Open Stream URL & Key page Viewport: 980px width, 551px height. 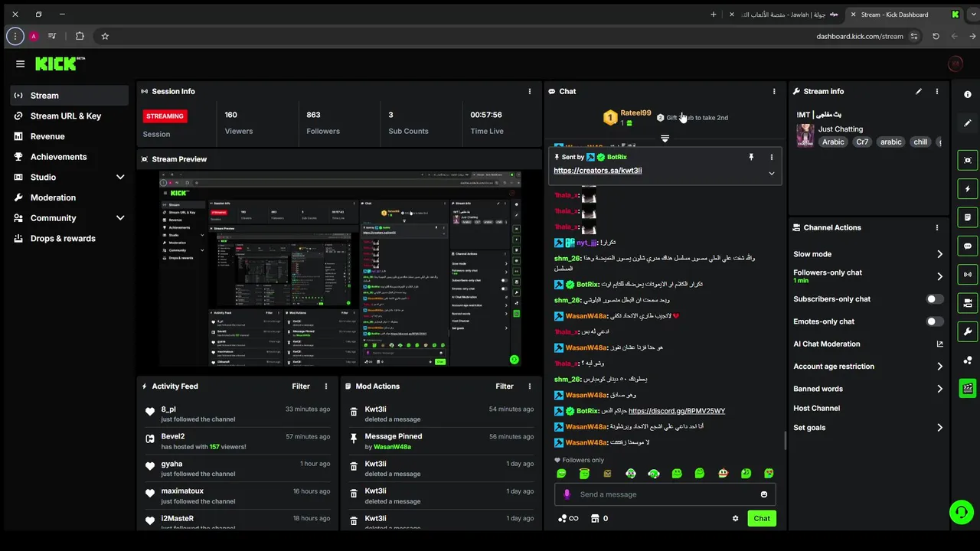coord(70,116)
